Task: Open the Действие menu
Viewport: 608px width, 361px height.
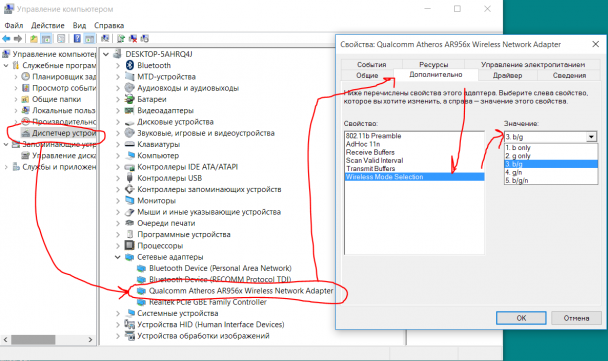Action: (x=48, y=25)
